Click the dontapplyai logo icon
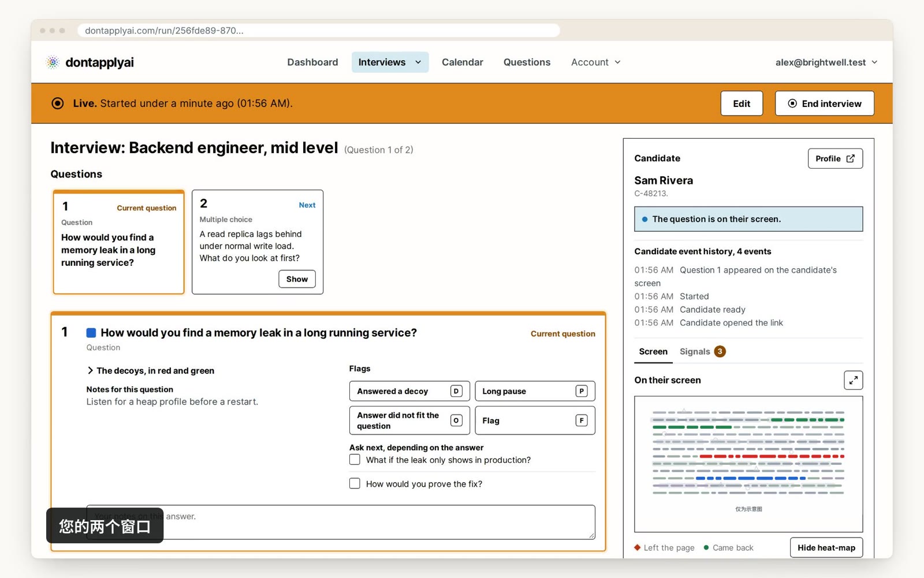 point(53,62)
